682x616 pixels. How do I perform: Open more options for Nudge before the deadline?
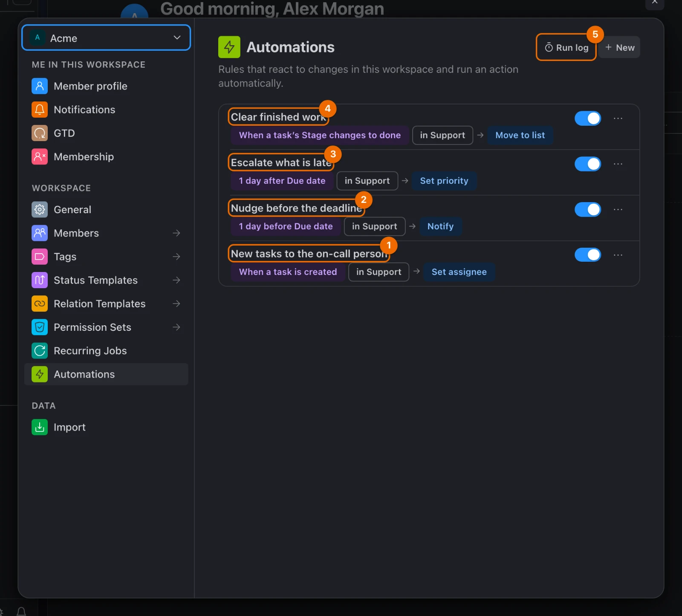[618, 209]
